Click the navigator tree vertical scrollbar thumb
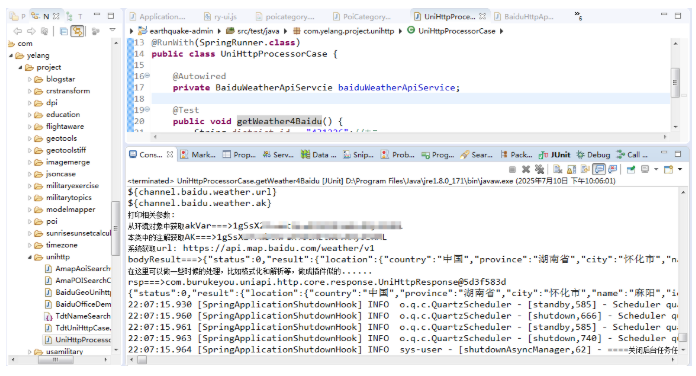The width and height of the screenshot is (696, 376). pyautogui.click(x=115, y=229)
